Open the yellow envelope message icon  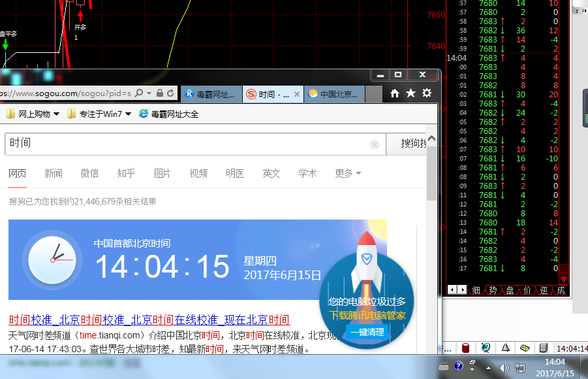524,348
